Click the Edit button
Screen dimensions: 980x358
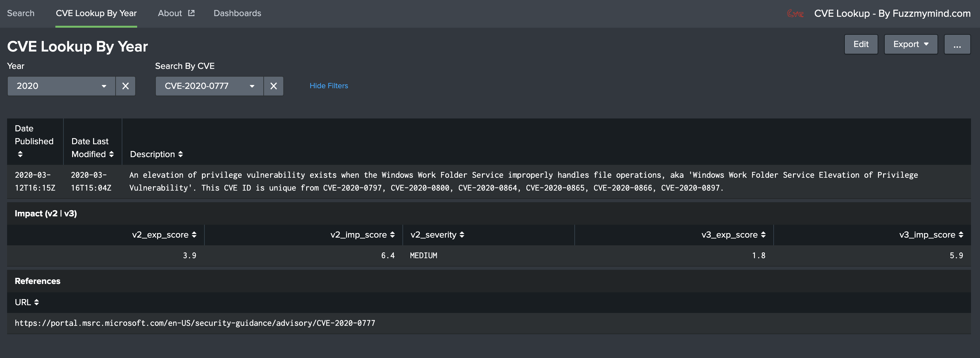861,44
